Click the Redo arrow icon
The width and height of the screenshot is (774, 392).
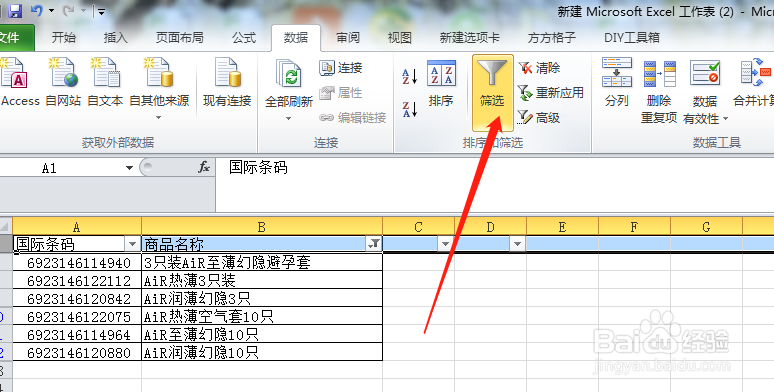tap(69, 11)
